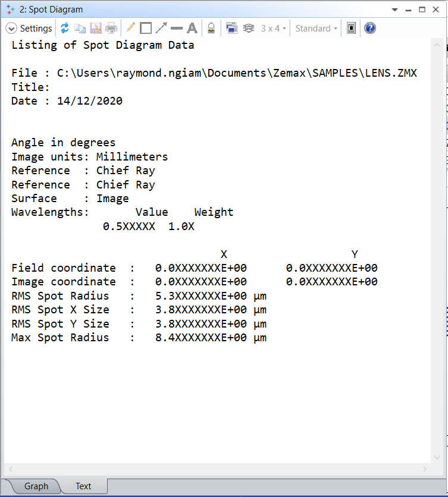
Task: Switch to the Text tab
Action: coord(83,486)
